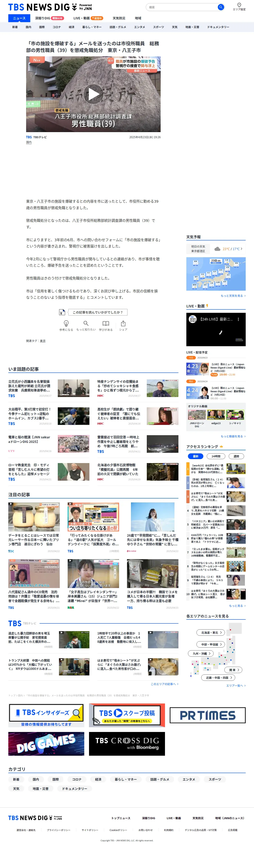Switch to the 地域 main tab
Viewport: 254px width, 868px height.
[x=138, y=18]
